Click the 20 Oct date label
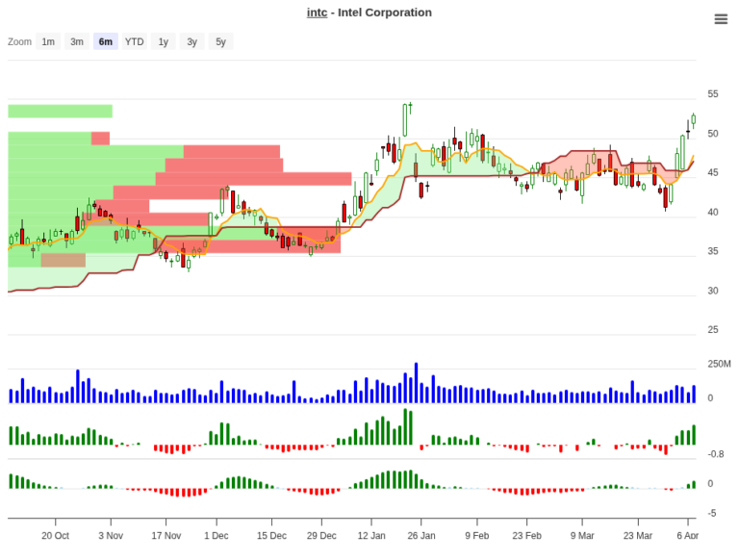Viewport: 739px width, 560px height. point(55,536)
